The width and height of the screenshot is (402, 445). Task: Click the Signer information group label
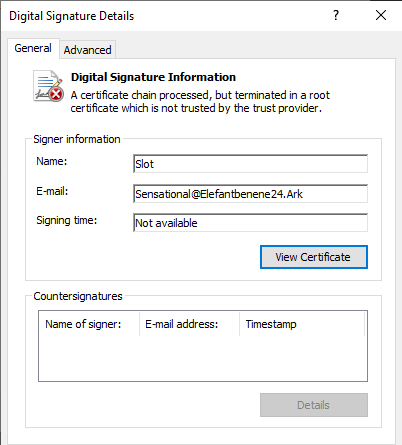click(x=77, y=139)
